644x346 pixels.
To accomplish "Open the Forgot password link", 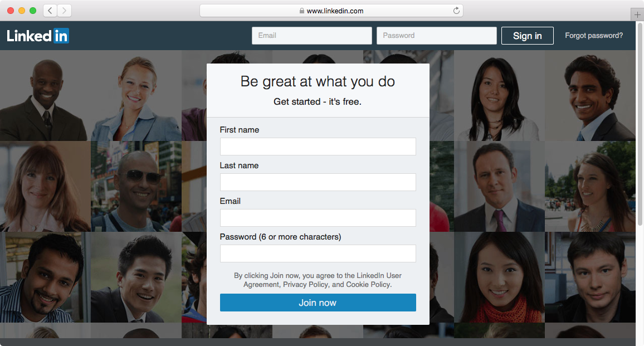I will tap(593, 36).
